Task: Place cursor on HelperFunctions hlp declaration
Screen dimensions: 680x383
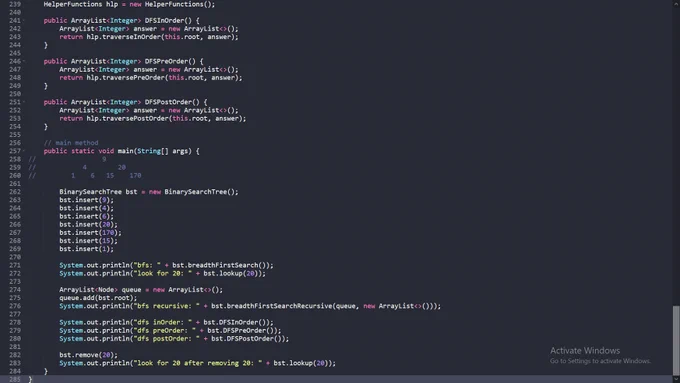Action: pyautogui.click(x=129, y=4)
